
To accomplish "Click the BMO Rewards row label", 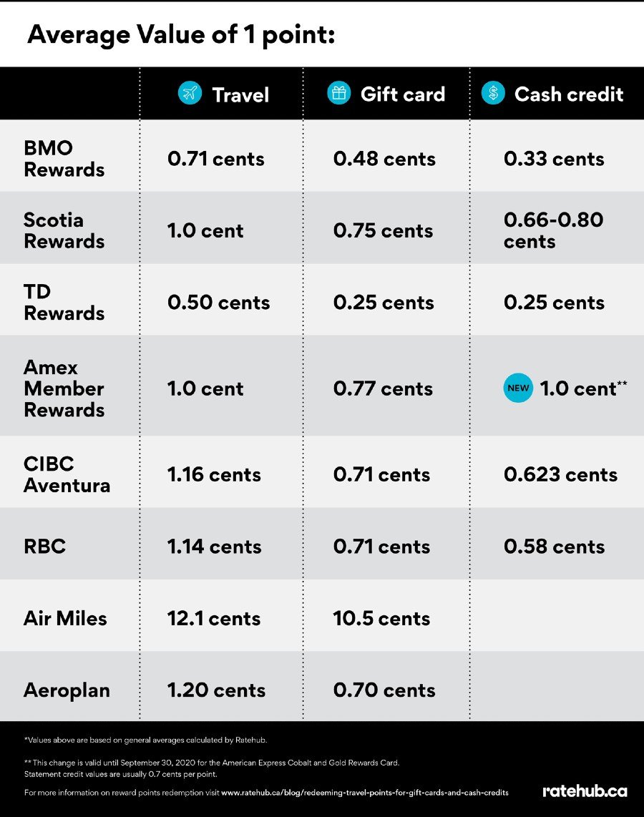I will click(64, 158).
